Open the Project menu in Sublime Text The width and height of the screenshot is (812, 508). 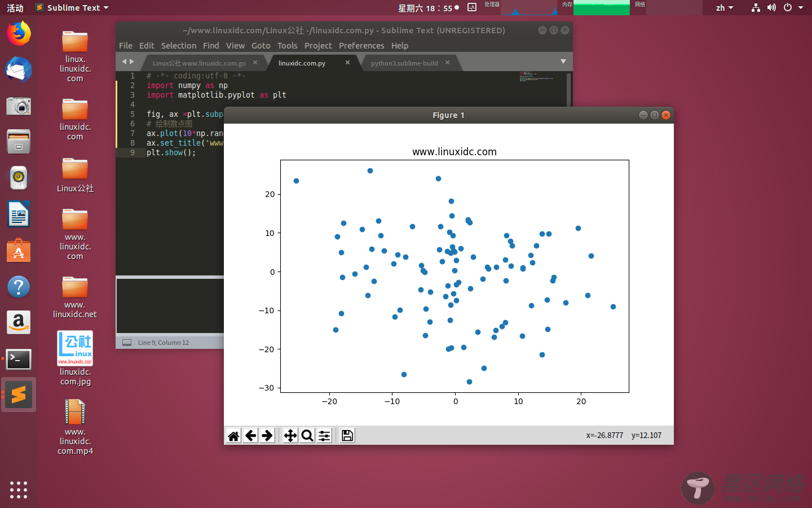[318, 46]
